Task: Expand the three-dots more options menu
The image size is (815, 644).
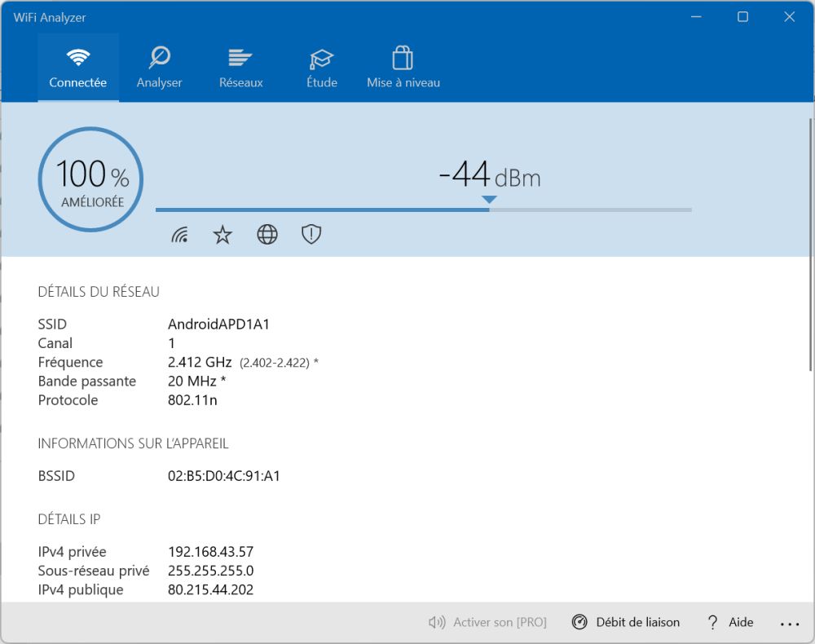Action: (789, 624)
